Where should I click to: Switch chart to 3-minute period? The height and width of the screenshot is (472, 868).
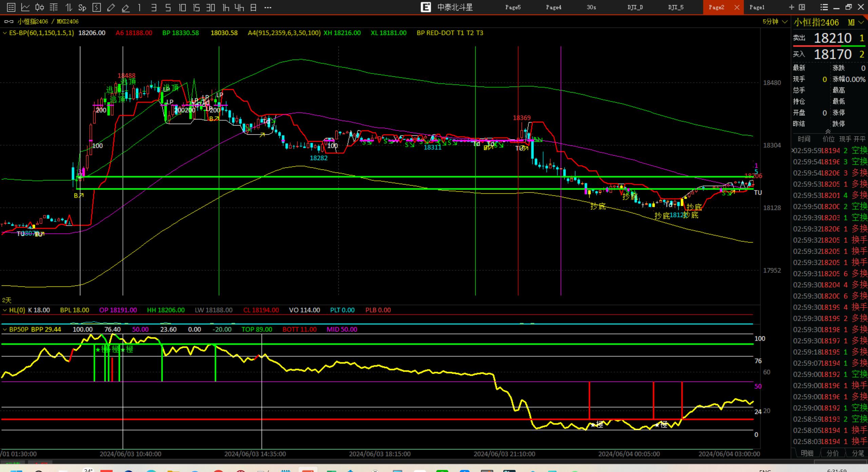(154, 7)
